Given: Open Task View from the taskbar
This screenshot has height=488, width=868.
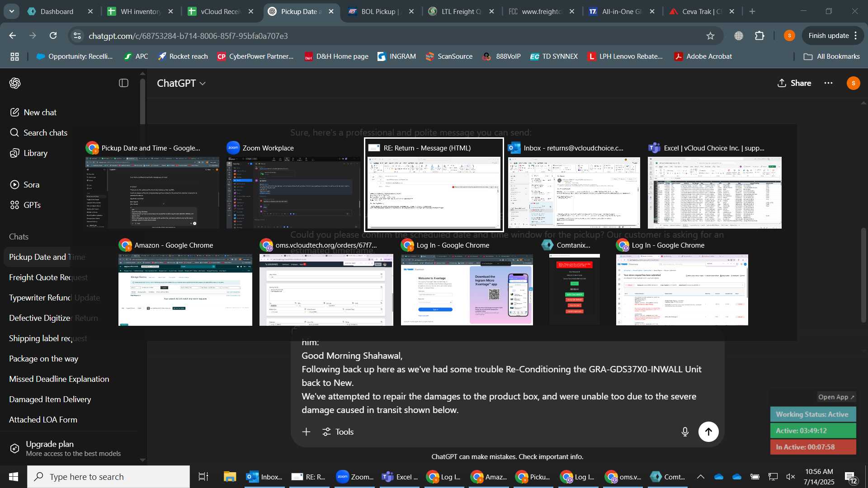Looking at the screenshot, I should coord(203,477).
